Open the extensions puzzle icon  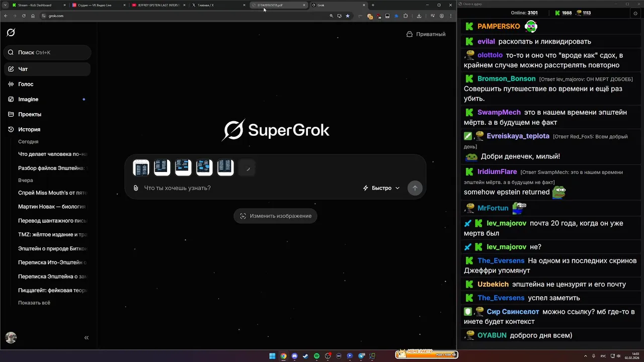click(406, 16)
